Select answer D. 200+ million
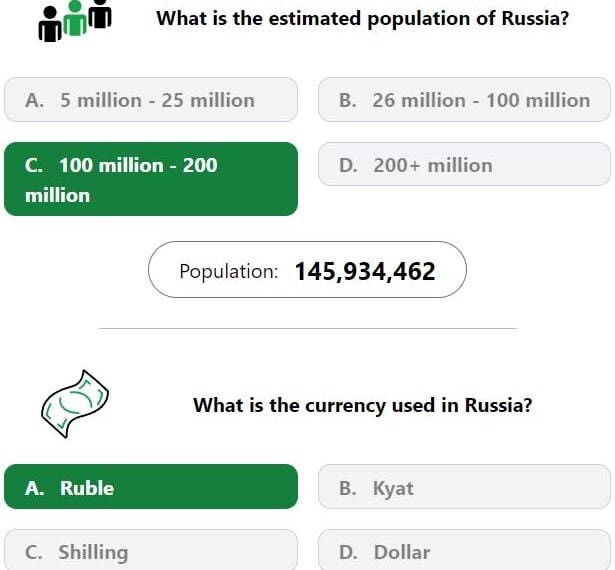 point(464,164)
